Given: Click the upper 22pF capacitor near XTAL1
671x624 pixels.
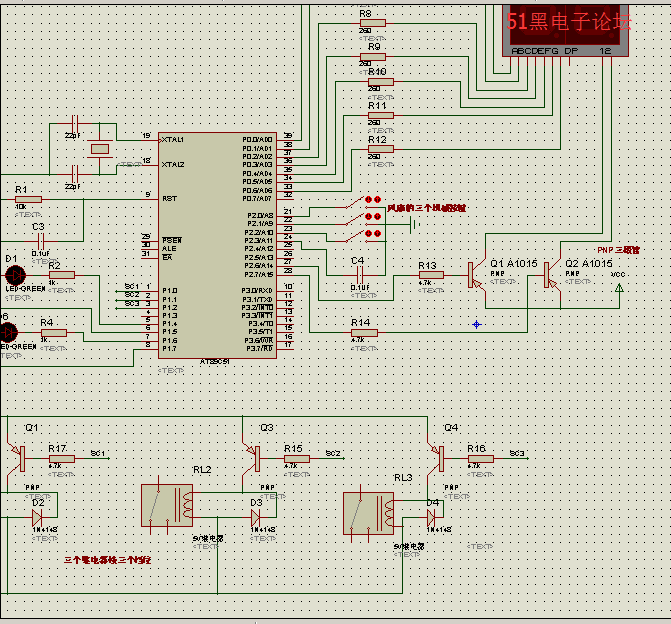Looking at the screenshot, I should pos(74,124).
